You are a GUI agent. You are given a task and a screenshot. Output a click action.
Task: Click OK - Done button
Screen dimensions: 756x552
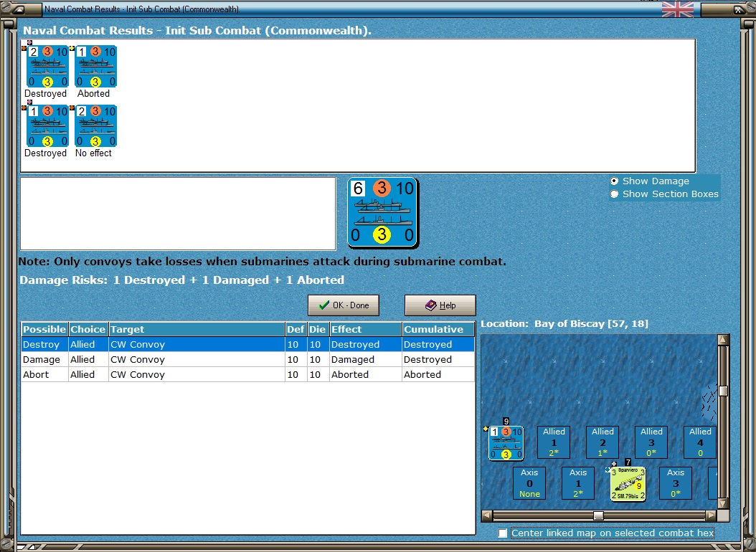point(344,305)
